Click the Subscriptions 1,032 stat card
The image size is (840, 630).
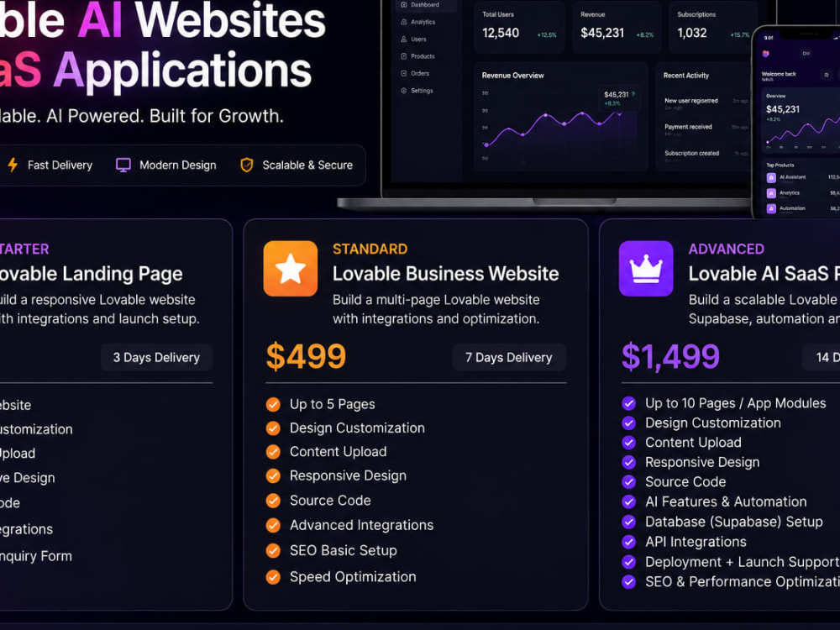coord(713,27)
